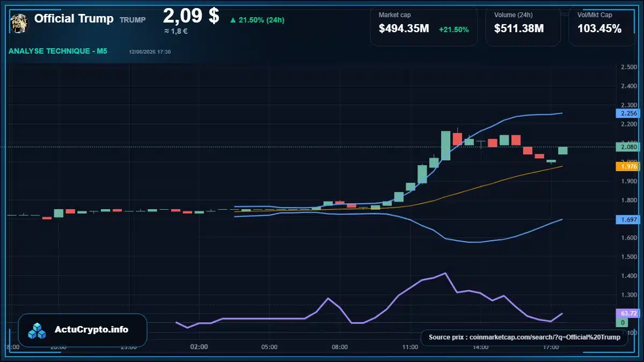Screen dimensions: 644x362
Task: Click the 11:00 time axis label
Action: tap(410, 347)
